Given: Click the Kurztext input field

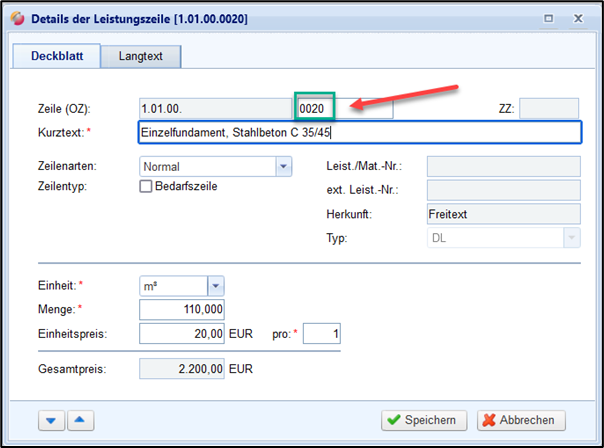Looking at the screenshot, I should point(359,133).
